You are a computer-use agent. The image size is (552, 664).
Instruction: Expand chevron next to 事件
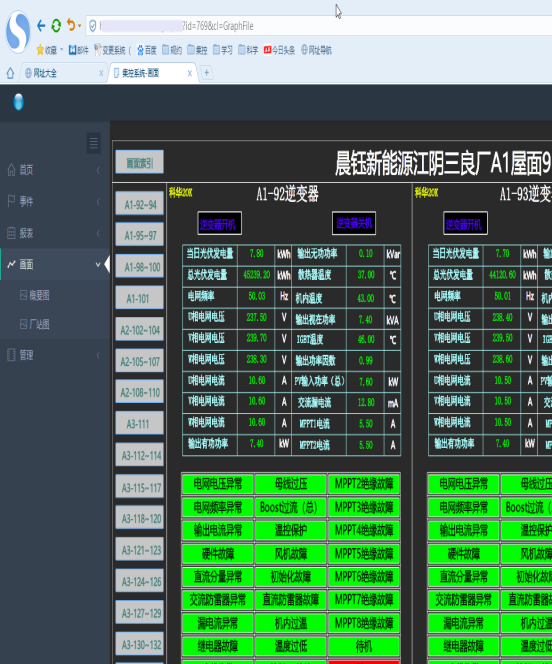[x=98, y=202]
